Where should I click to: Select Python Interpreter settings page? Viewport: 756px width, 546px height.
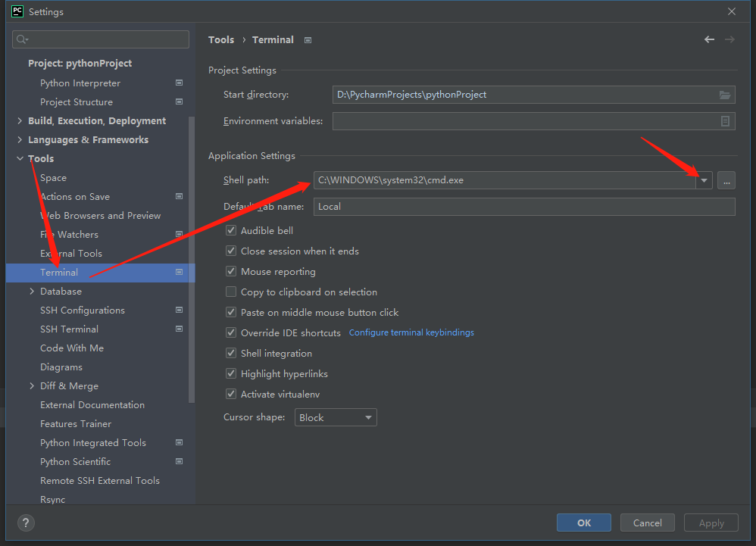80,83
